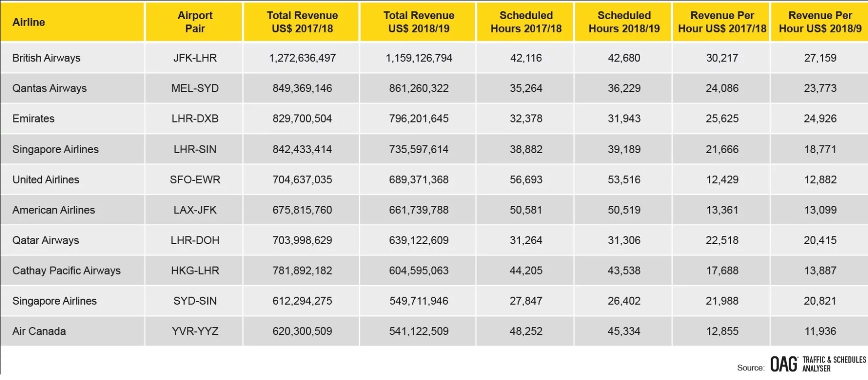This screenshot has width=868, height=380.
Task: Select the SYD-SIN airport pair cell
Action: (x=195, y=301)
